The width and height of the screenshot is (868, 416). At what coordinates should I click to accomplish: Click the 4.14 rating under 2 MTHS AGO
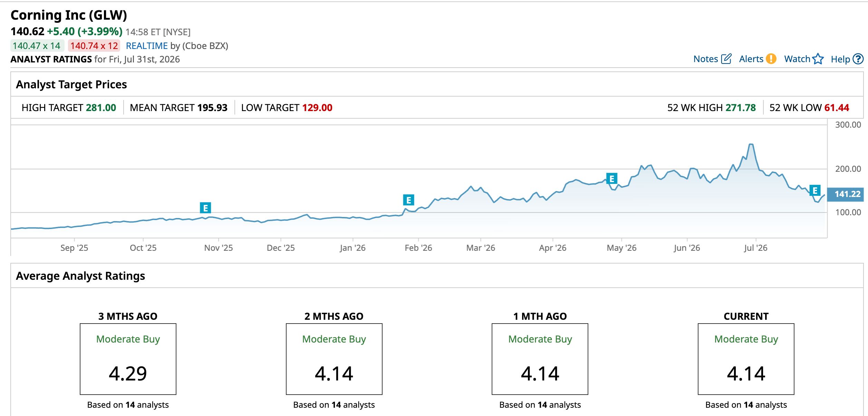pos(334,374)
